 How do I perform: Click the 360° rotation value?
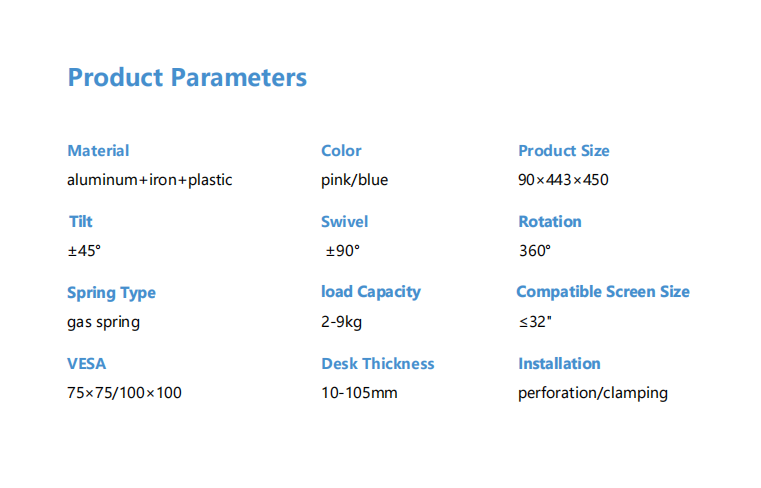(535, 251)
